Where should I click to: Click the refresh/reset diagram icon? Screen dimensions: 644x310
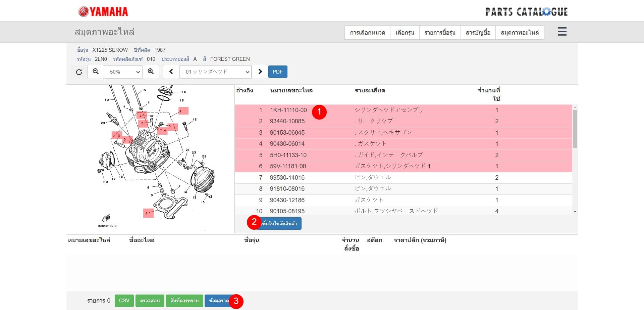79,72
